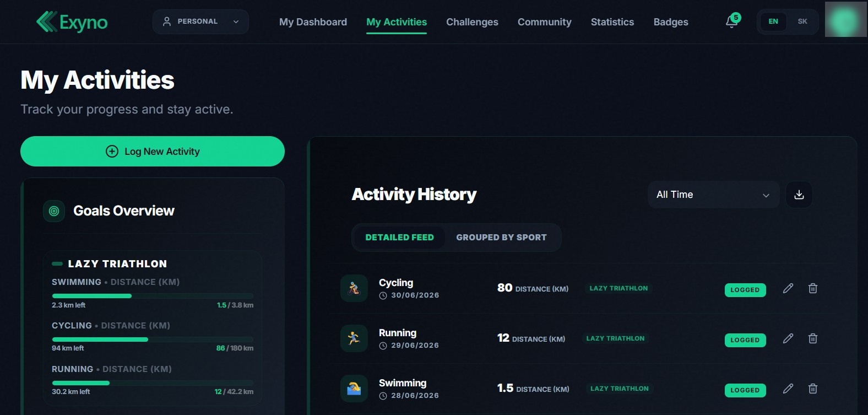This screenshot has height=415, width=868.
Task: Switch language to SK
Action: click(x=802, y=21)
